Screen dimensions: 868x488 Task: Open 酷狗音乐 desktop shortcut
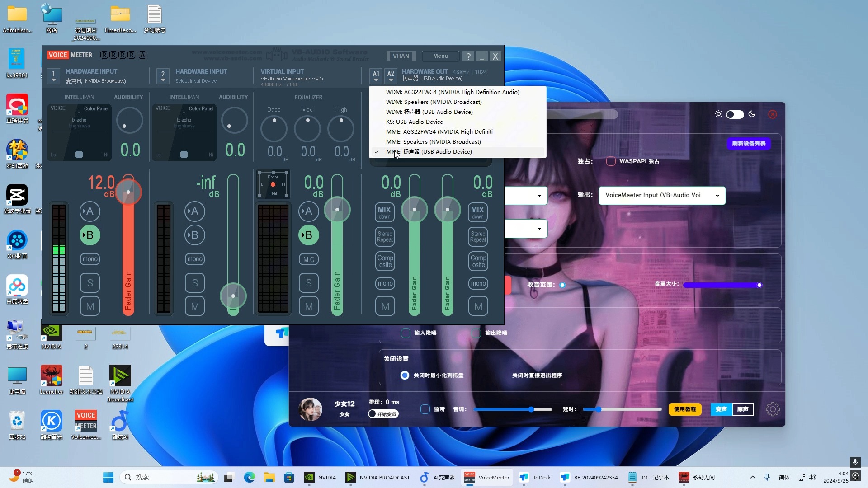51,425
